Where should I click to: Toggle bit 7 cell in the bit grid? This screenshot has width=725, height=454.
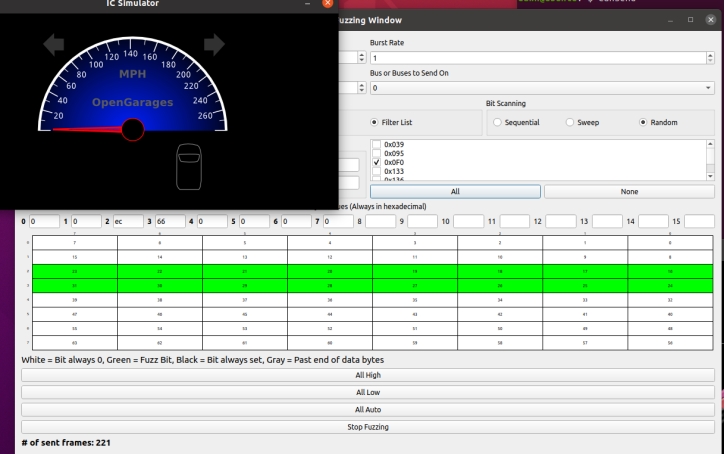click(x=75, y=243)
